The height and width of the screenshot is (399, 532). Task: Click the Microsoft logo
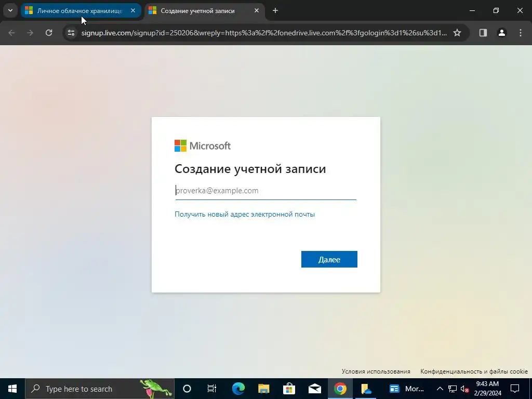point(203,146)
